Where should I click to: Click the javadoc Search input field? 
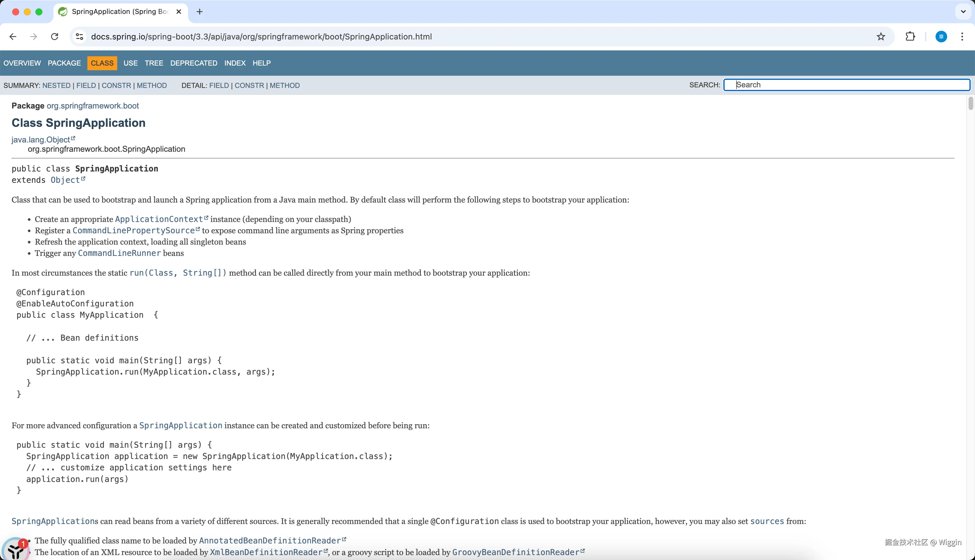coord(846,85)
